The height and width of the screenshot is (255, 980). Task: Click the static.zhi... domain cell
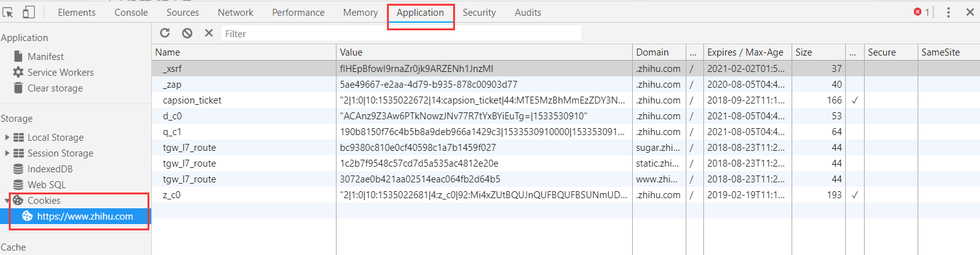pos(658,163)
